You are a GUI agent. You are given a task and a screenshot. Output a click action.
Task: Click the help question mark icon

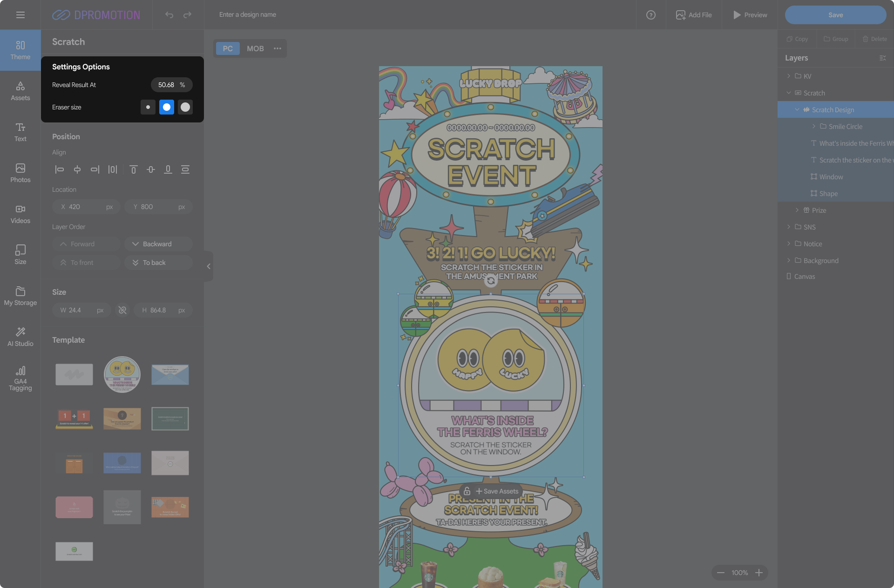[651, 15]
